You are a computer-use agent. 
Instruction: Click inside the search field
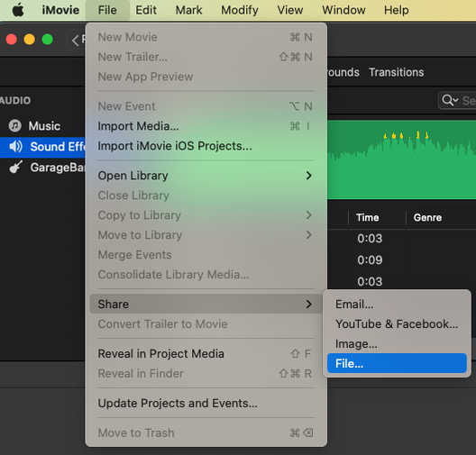[457, 100]
